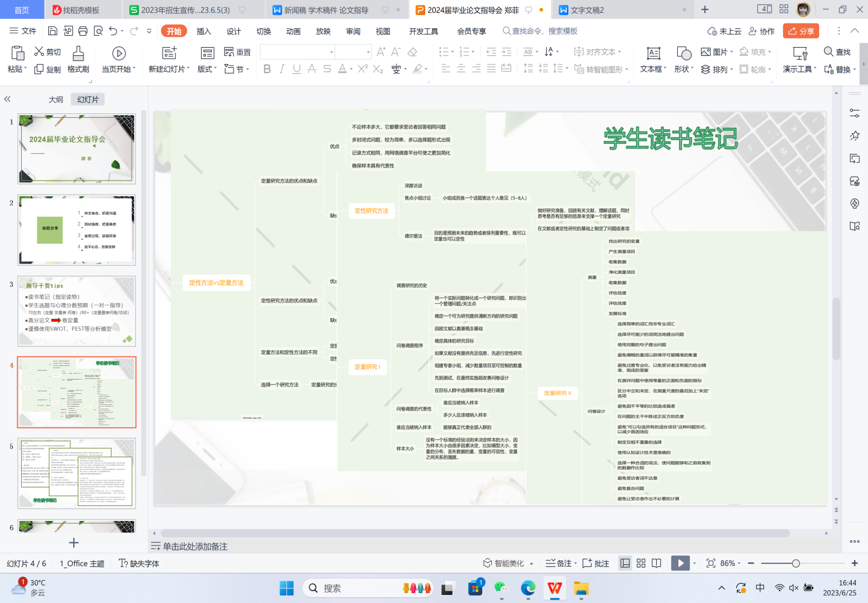Open the Insert ribbon tab
The width and height of the screenshot is (868, 603).
204,31
